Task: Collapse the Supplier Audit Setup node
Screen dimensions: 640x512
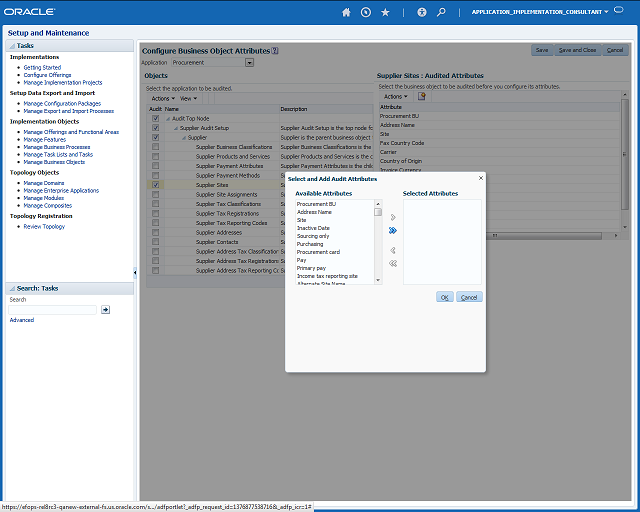Action: [176, 128]
